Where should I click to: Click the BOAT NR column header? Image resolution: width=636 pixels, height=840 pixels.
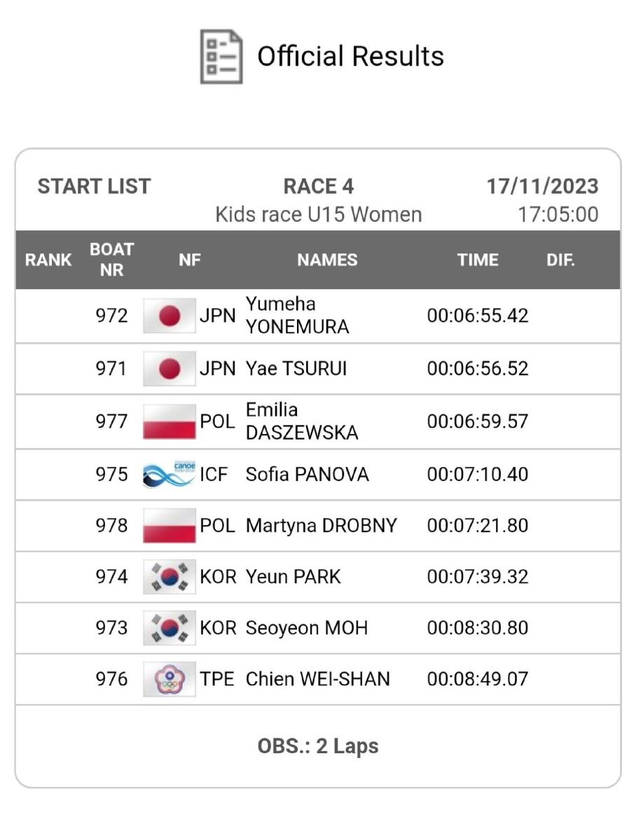coord(111,260)
